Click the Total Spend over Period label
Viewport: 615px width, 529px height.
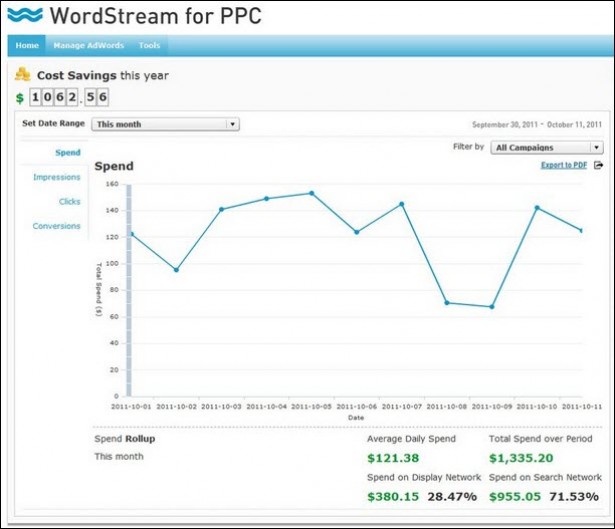tap(540, 439)
